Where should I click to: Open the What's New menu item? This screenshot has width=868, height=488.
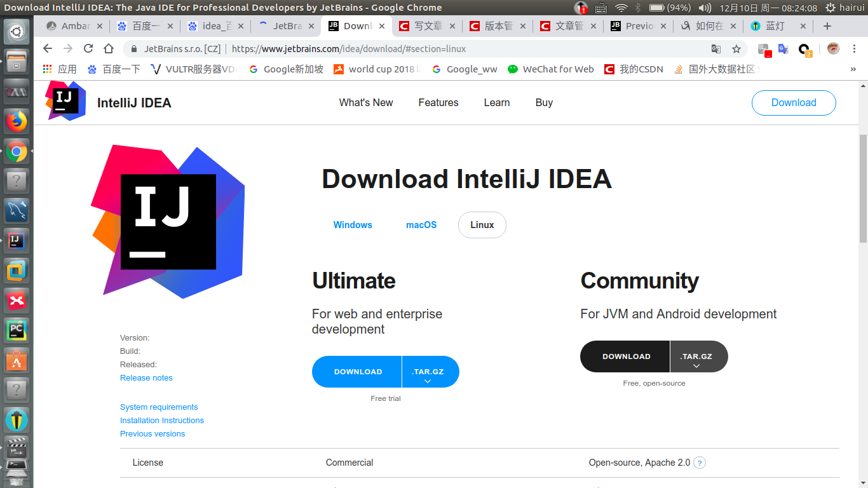(366, 102)
